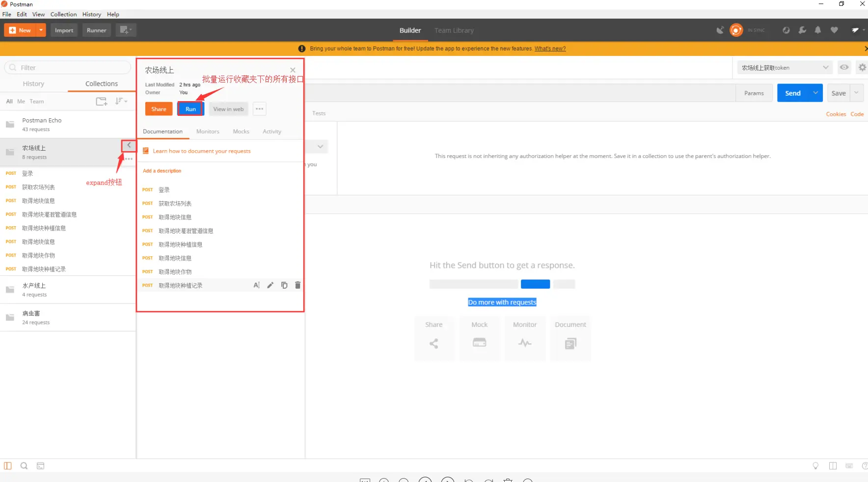Open notifications bell icon
The height and width of the screenshot is (482, 868).
pyautogui.click(x=818, y=30)
